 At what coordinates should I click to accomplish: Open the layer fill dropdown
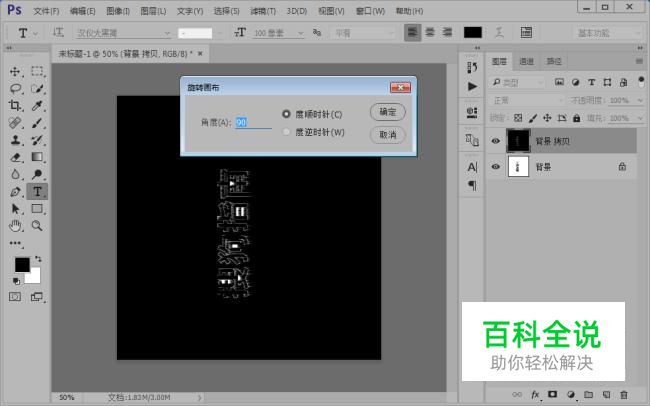point(640,118)
